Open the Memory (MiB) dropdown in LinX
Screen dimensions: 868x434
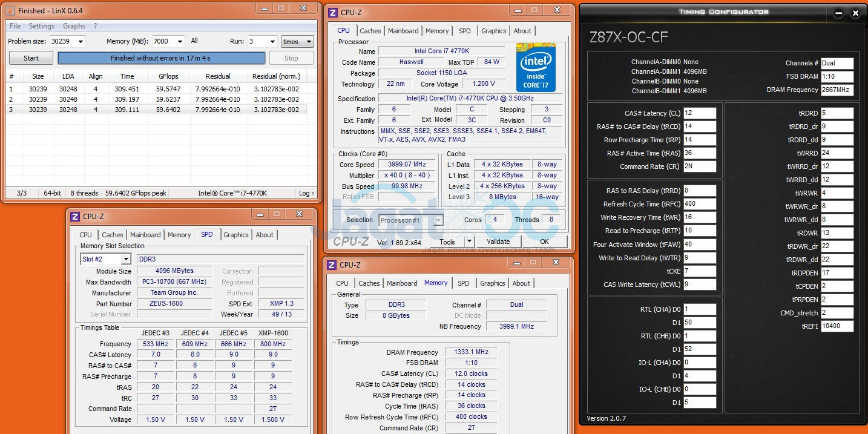tap(179, 42)
